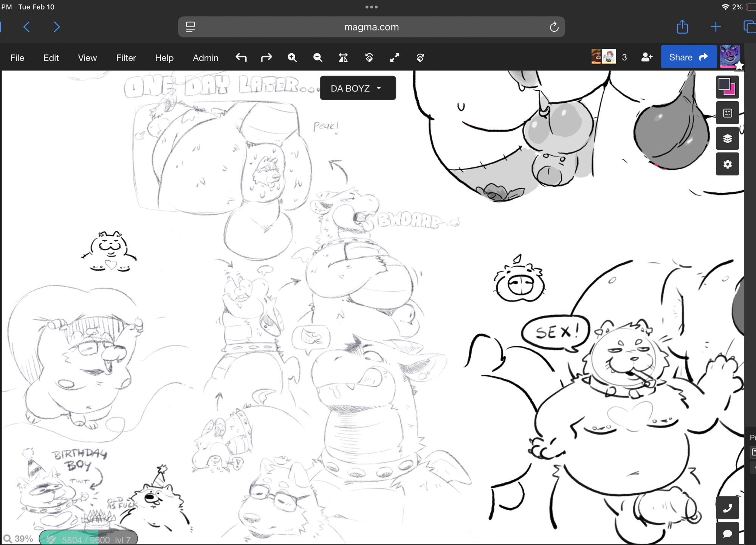Open the File menu

tap(17, 58)
